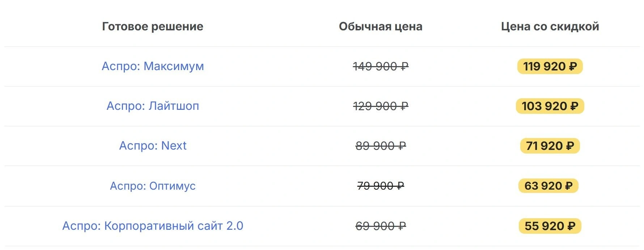The image size is (644, 250).
Task: Click the 71 920 ₽ yellow price badge
Action: (550, 146)
